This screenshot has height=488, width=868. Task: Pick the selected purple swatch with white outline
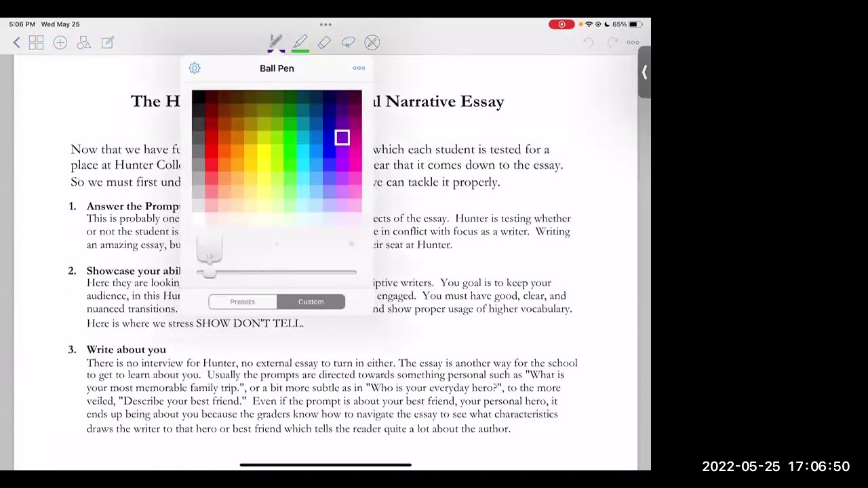pos(342,138)
